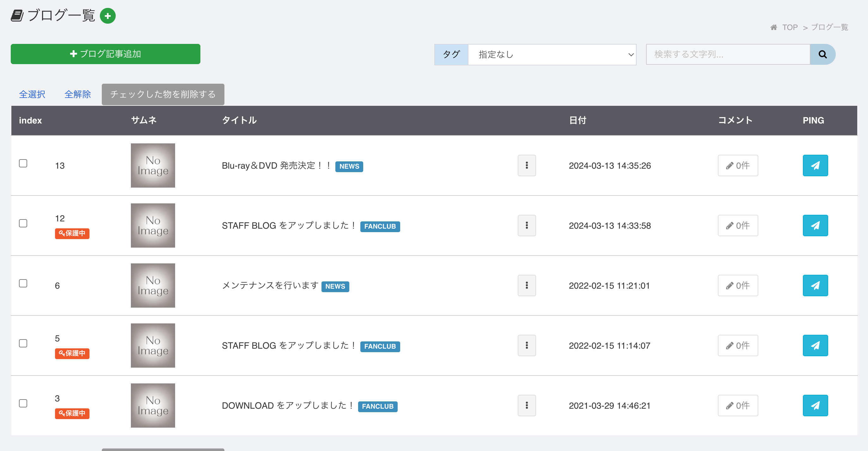Click title DOWNLOAD をアップしました！
This screenshot has height=451, width=868.
click(x=288, y=406)
